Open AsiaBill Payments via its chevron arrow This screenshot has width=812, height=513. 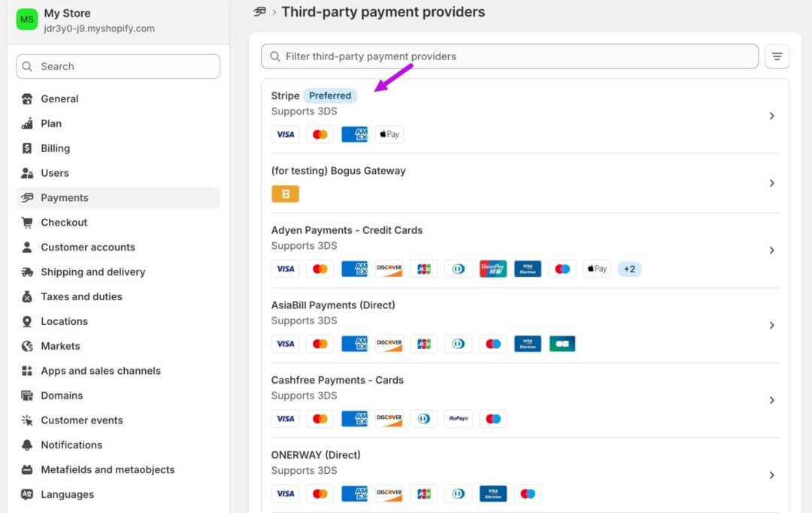click(x=771, y=326)
